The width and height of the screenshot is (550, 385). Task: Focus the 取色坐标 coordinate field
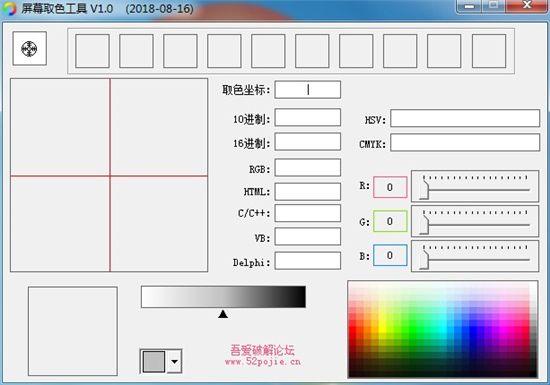coord(308,89)
